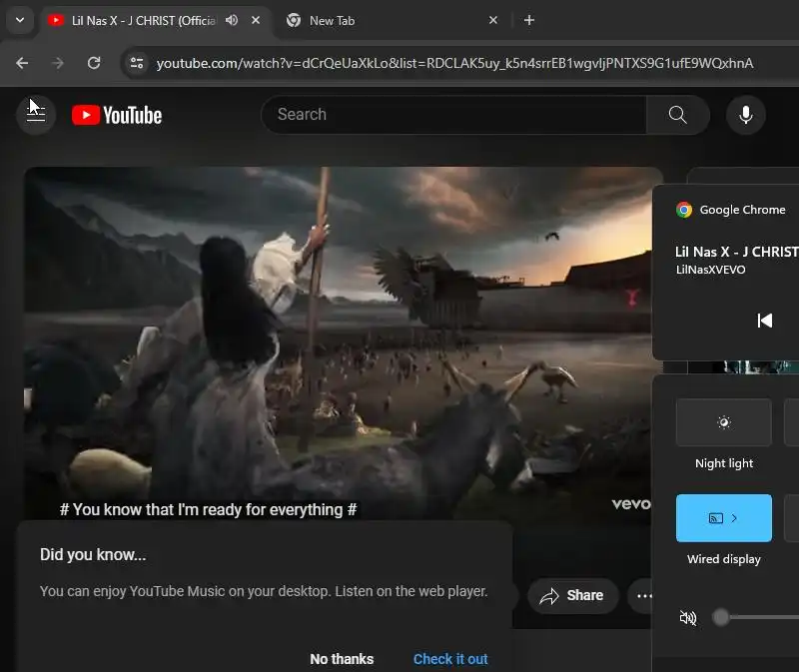This screenshot has height=672, width=799.
Task: Click Google Chrome label in media flyout
Action: pyautogui.click(x=742, y=210)
